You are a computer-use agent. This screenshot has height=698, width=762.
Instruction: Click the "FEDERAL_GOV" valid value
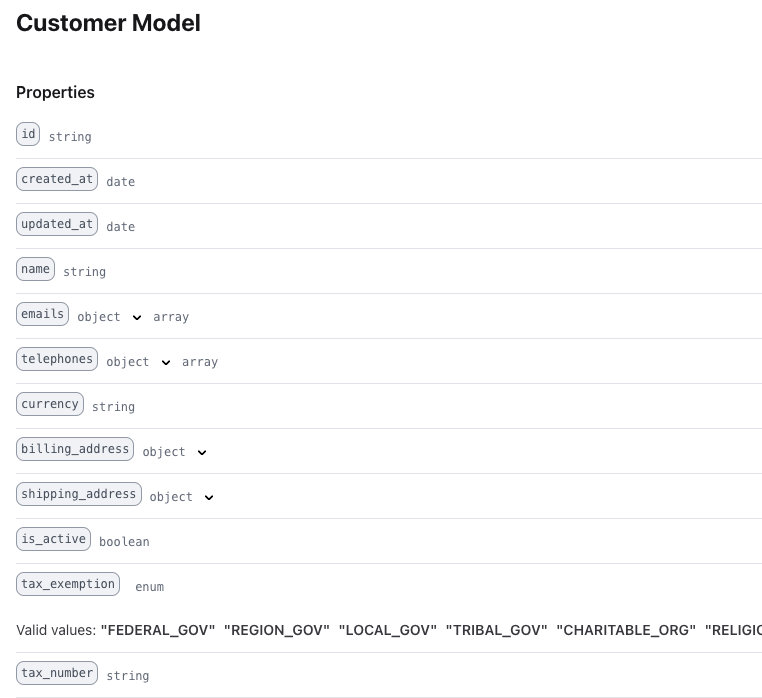point(158,630)
